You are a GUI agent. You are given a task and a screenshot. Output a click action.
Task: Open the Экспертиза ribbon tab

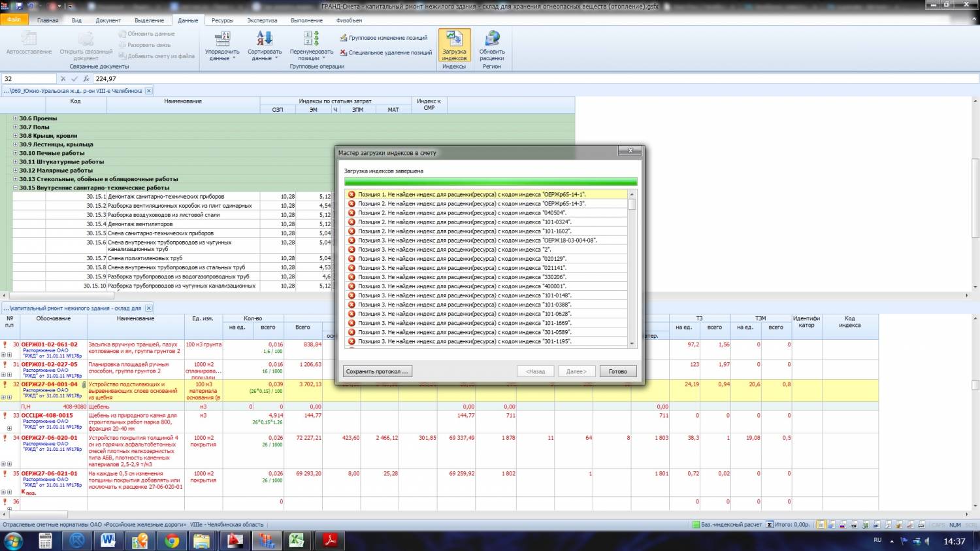[x=262, y=20]
